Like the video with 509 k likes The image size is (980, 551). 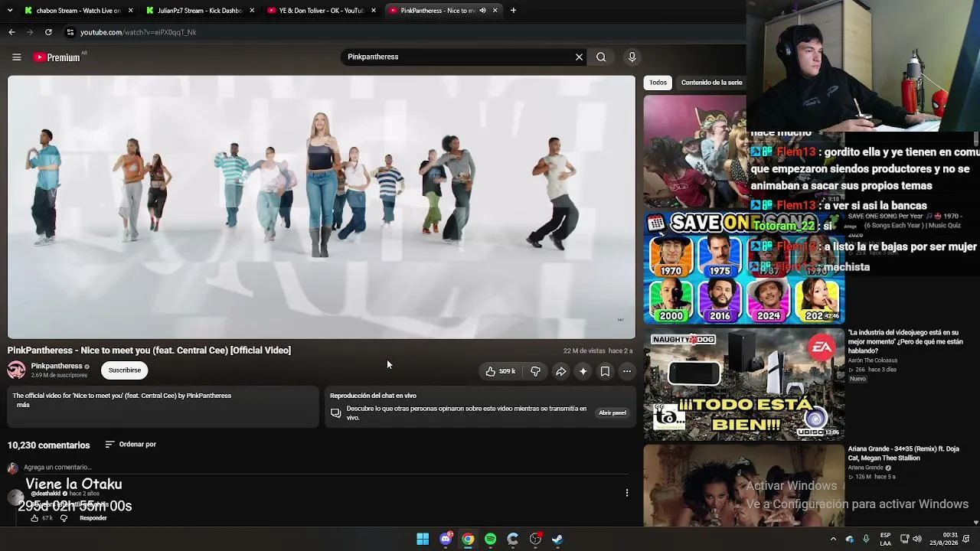click(501, 371)
